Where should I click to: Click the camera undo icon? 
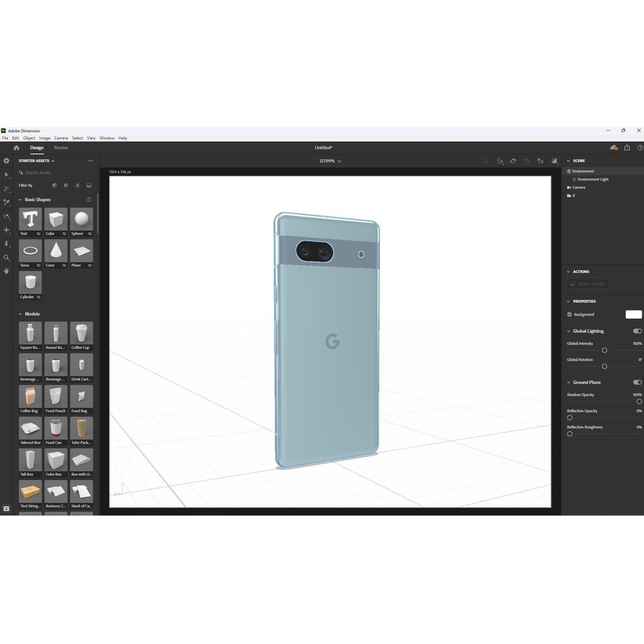click(513, 161)
